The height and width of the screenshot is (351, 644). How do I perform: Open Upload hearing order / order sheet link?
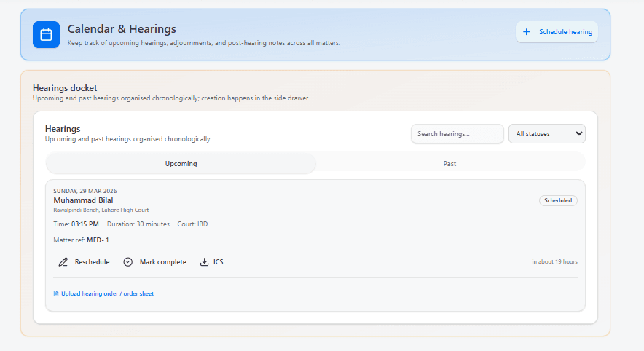(107, 294)
